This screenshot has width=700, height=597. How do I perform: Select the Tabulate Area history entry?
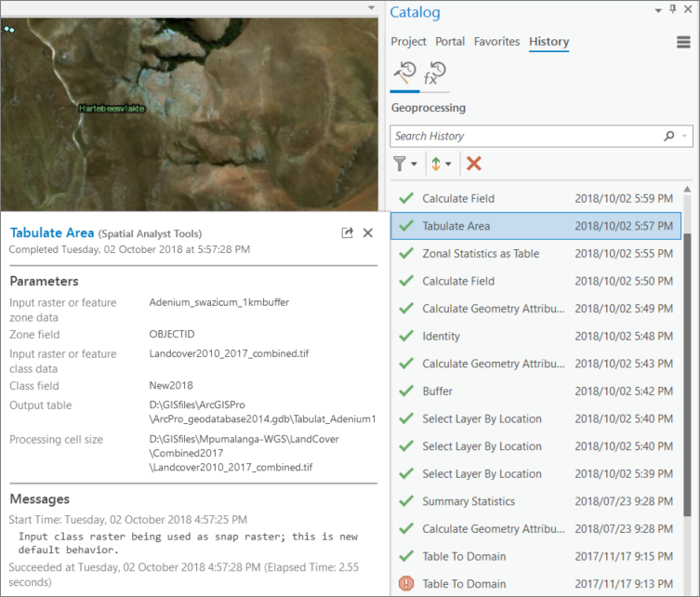pyautogui.click(x=535, y=226)
